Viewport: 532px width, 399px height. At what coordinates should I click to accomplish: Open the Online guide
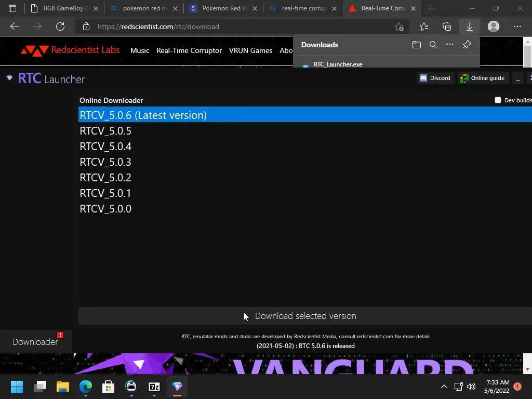coord(482,78)
